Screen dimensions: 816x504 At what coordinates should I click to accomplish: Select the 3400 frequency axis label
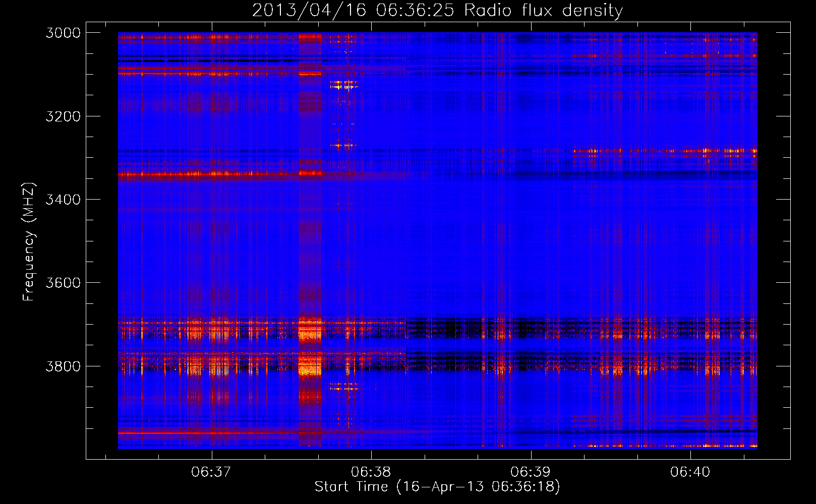tap(63, 200)
